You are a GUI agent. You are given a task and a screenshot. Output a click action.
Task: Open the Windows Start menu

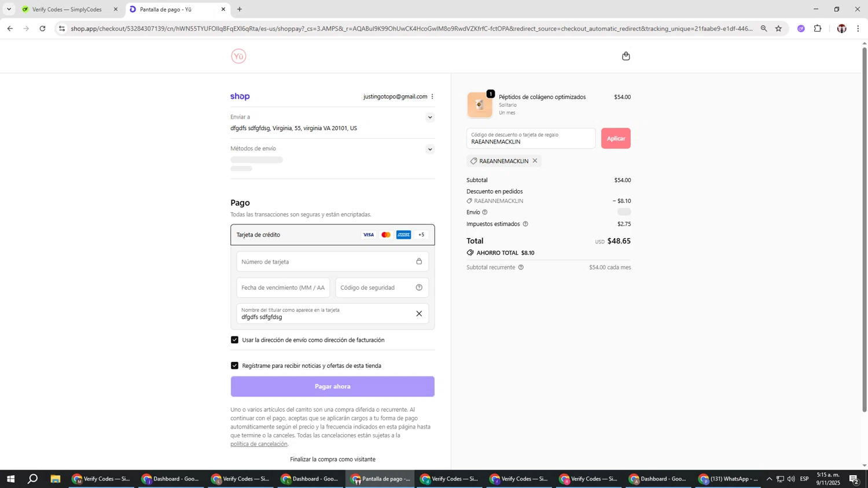10,479
